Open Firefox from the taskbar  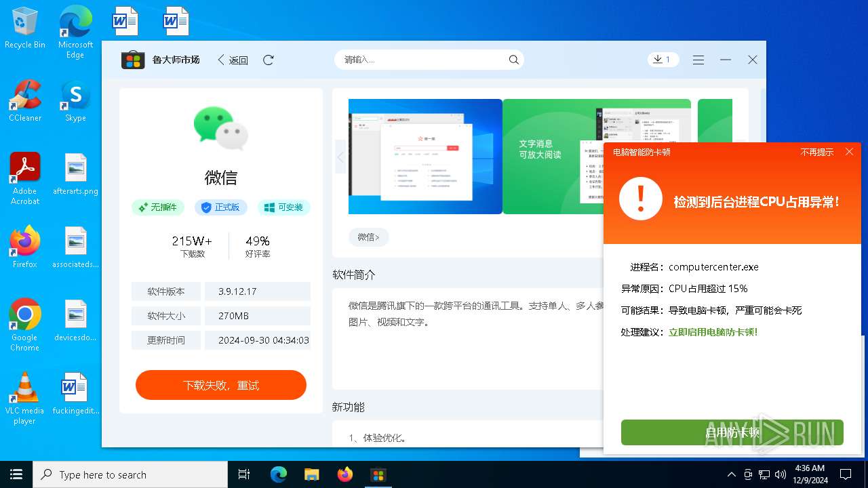(x=345, y=474)
